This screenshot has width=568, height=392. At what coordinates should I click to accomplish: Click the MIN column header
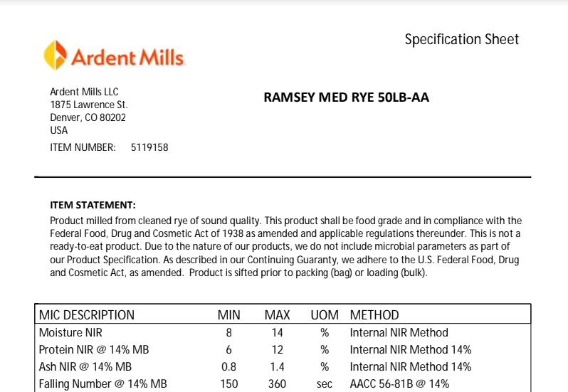[228, 314]
